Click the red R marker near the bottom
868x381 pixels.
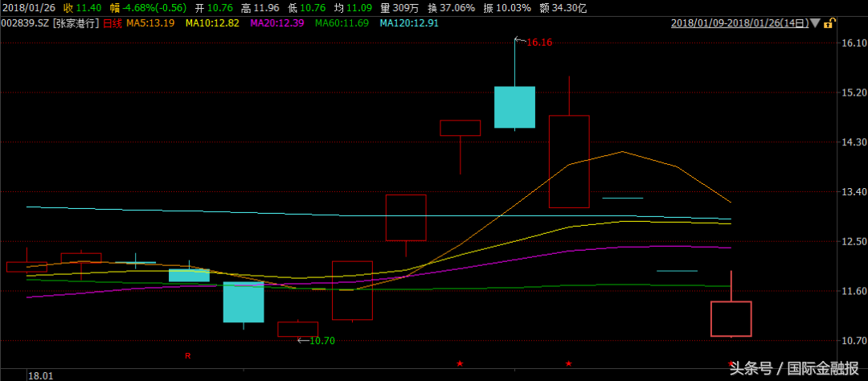(188, 354)
